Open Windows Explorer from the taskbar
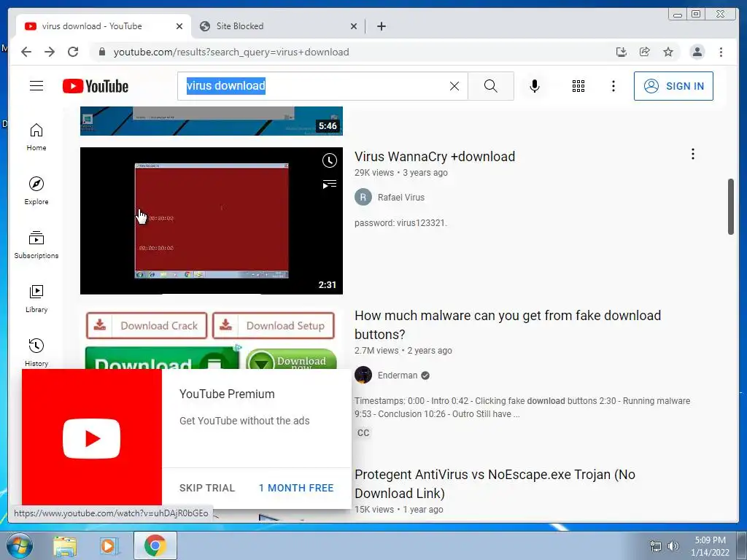Viewport: 747px width, 560px height. [x=65, y=546]
